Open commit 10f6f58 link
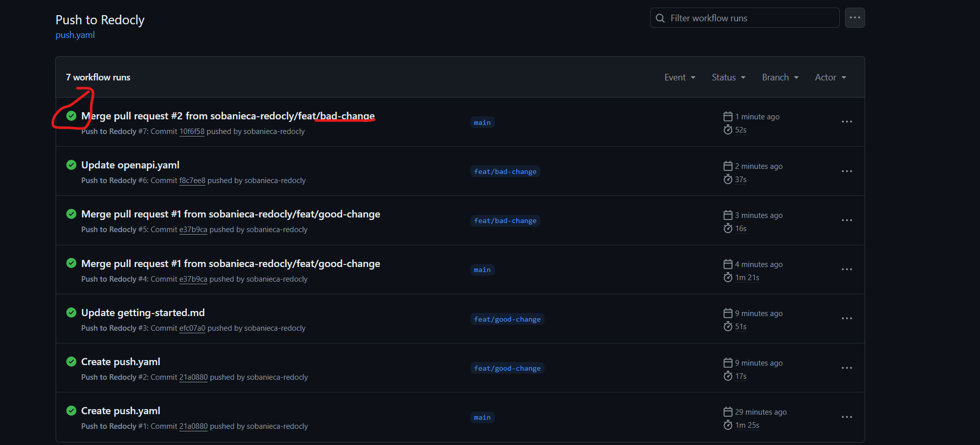 [x=192, y=131]
